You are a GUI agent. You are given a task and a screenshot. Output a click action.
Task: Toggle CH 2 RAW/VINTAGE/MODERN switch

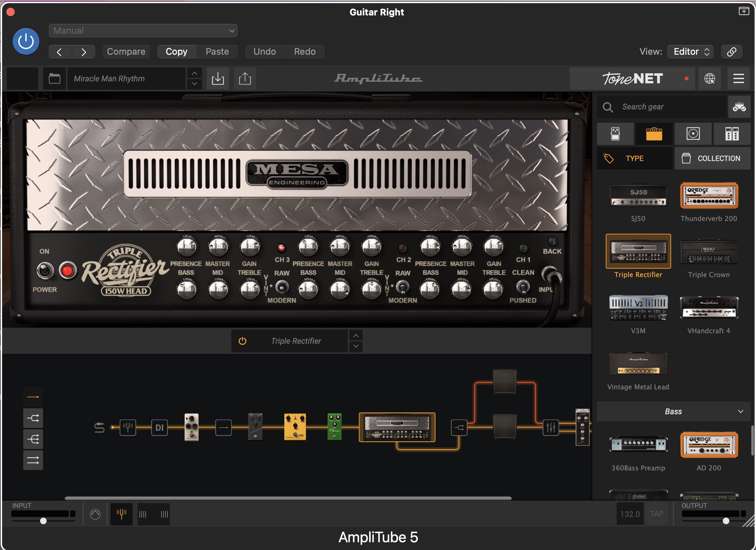point(403,287)
